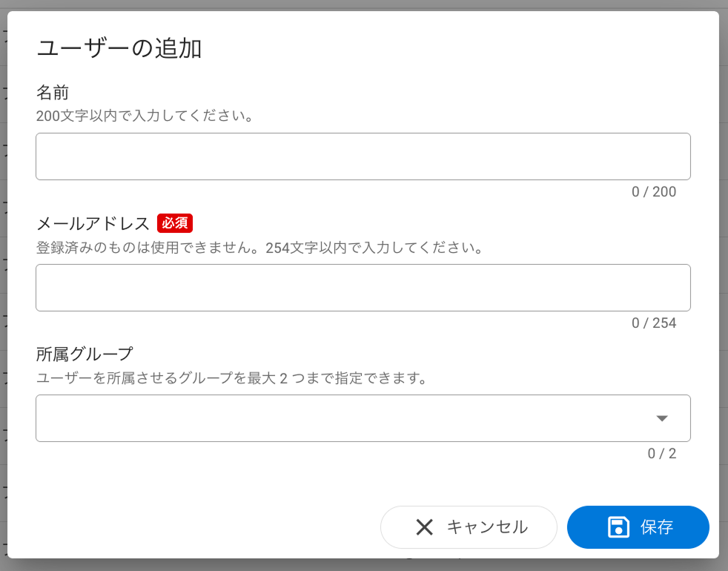The width and height of the screenshot is (728, 571).
Task: Click the 0 / 2 group counter
Action: (x=662, y=454)
